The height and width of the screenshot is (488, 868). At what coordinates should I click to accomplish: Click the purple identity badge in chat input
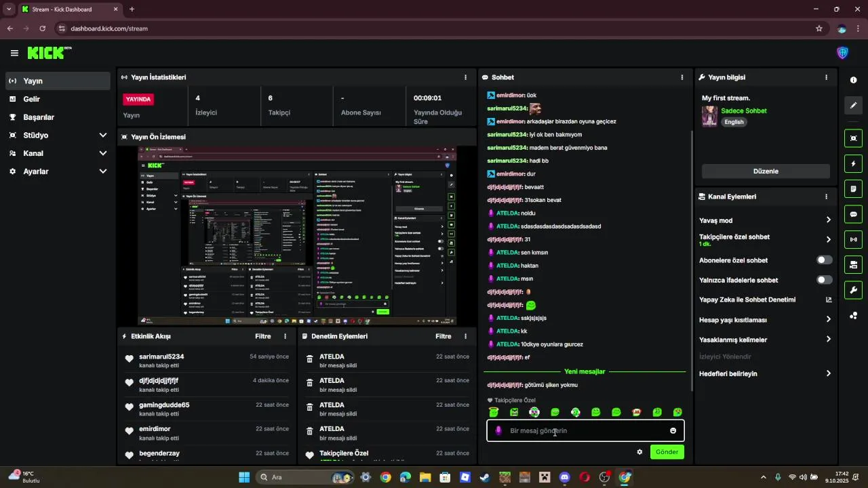(498, 431)
